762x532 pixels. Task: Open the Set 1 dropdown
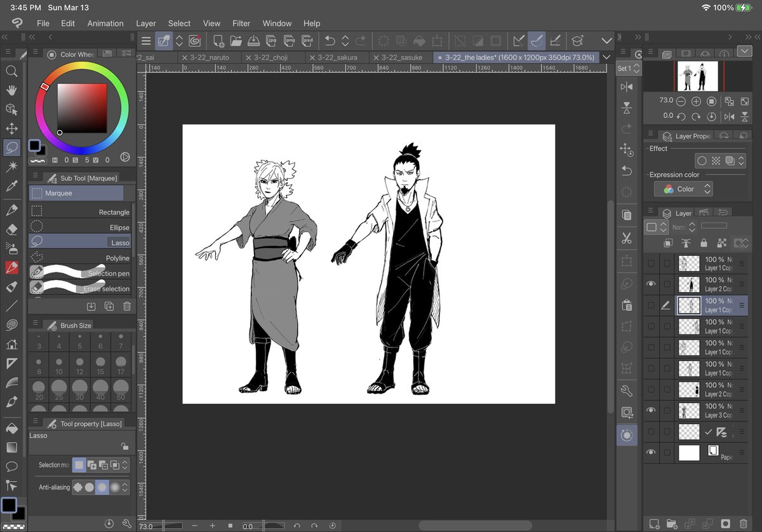tap(629, 68)
